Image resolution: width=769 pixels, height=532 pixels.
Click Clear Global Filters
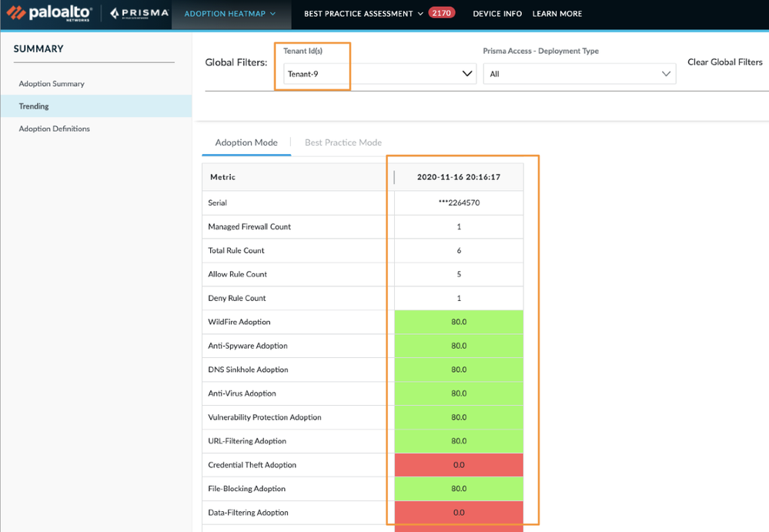pyautogui.click(x=725, y=62)
